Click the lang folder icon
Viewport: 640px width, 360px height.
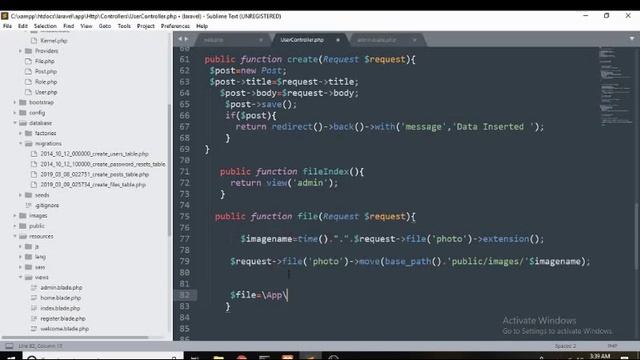coord(28,256)
